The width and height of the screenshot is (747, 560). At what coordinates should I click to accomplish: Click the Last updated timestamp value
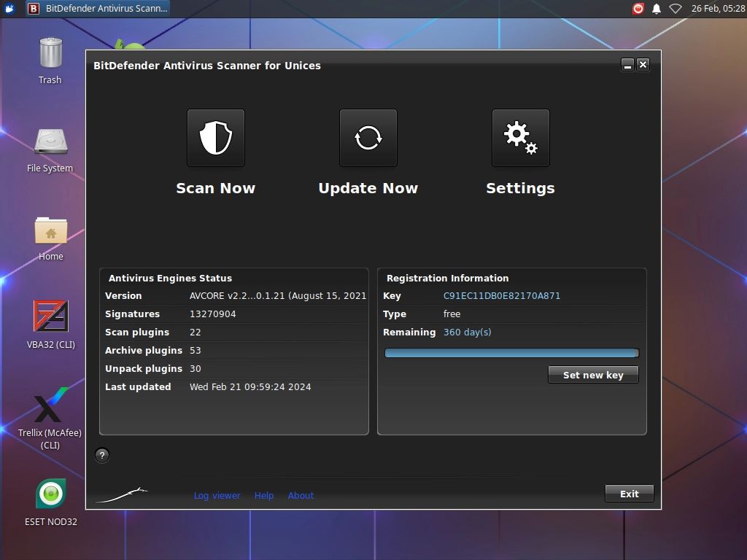250,386
